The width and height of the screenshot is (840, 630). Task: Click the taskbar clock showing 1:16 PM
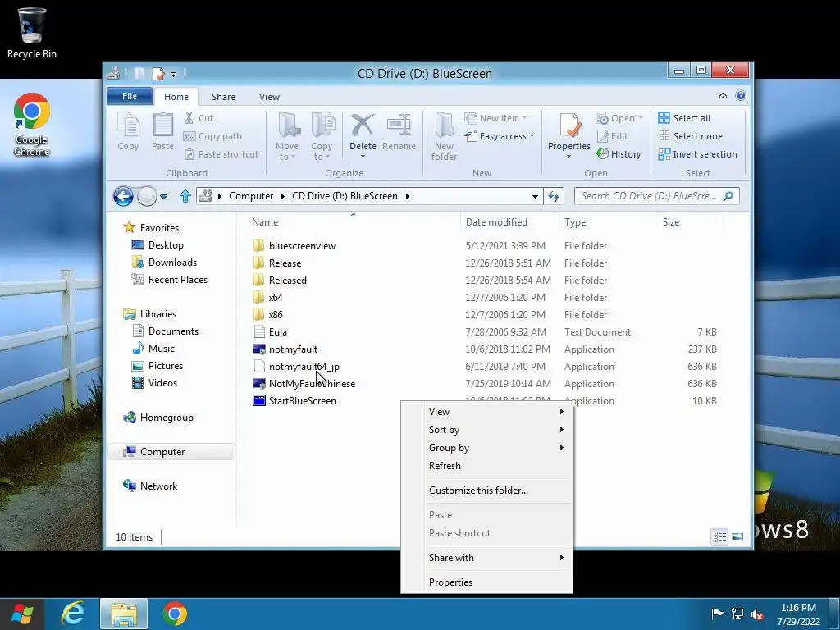(x=798, y=614)
